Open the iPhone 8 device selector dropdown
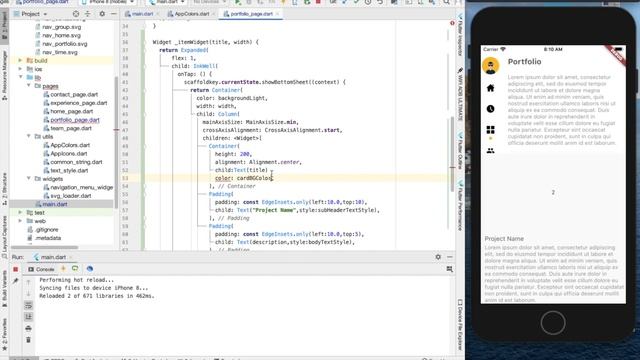The width and height of the screenshot is (640, 360). tap(107, 2)
